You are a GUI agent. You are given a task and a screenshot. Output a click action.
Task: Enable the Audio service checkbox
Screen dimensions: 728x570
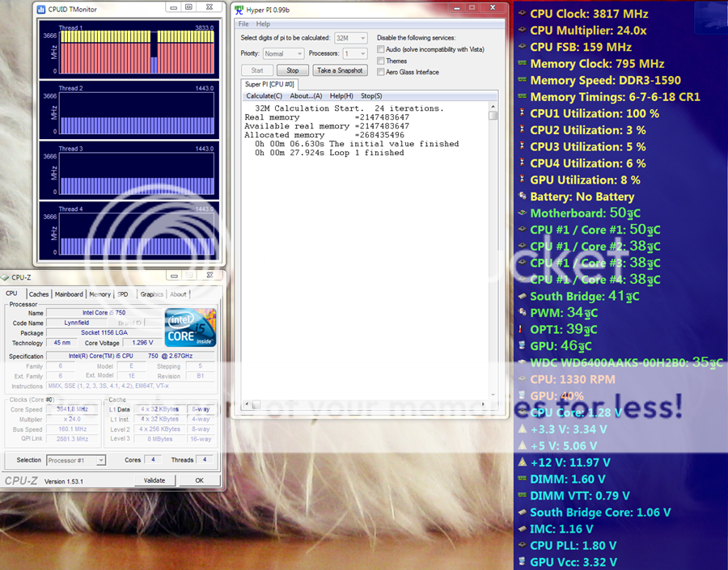[x=381, y=49]
